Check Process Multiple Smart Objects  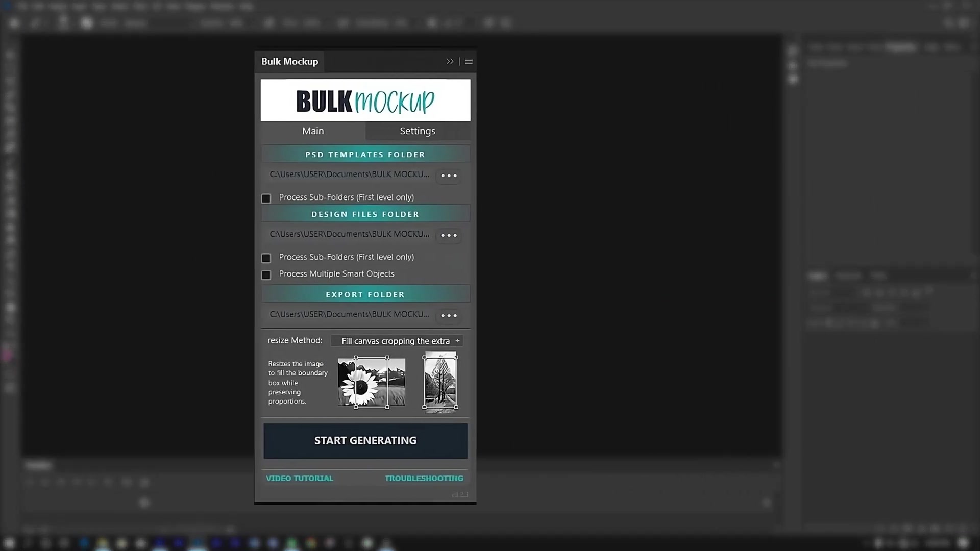point(266,274)
